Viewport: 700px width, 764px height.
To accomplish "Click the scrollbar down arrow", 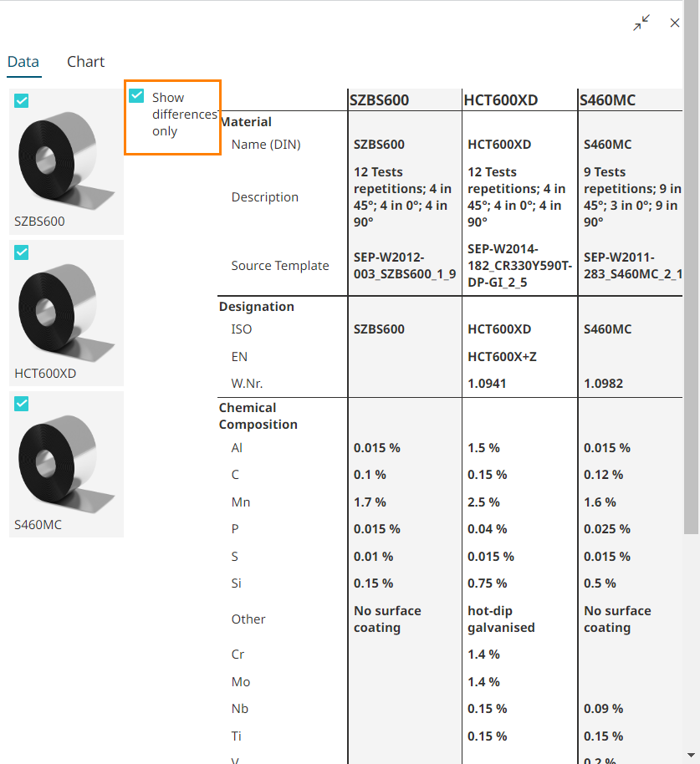I will point(691,755).
